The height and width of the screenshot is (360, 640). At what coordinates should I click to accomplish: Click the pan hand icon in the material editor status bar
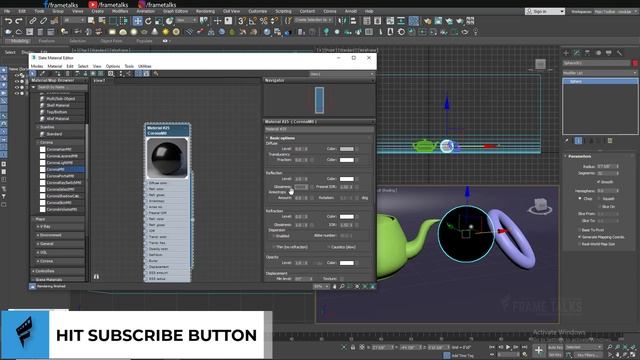click(x=335, y=287)
